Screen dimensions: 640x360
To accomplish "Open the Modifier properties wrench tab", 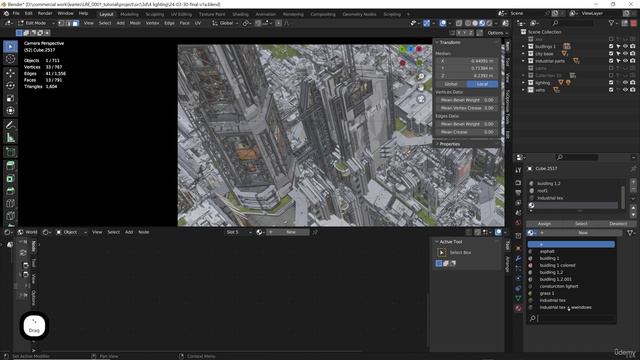I will click(518, 258).
